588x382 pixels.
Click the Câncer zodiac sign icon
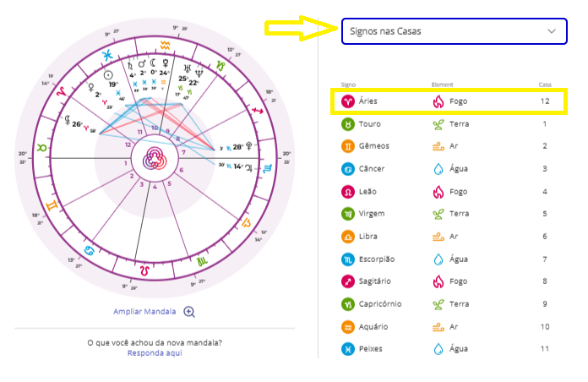pyautogui.click(x=347, y=169)
